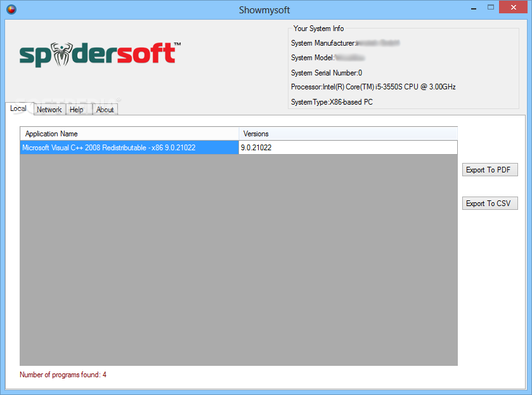Screen dimensions: 532x395
Task: Click the Showmysoft app icon in title bar
Action: [11, 10]
